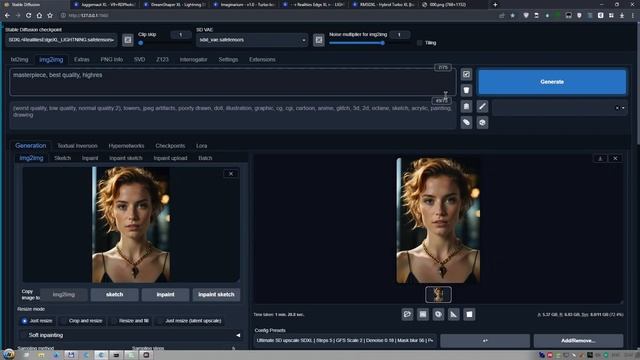Click the Windows Start button
Viewport: 640px width, 360px height.
coord(9,355)
